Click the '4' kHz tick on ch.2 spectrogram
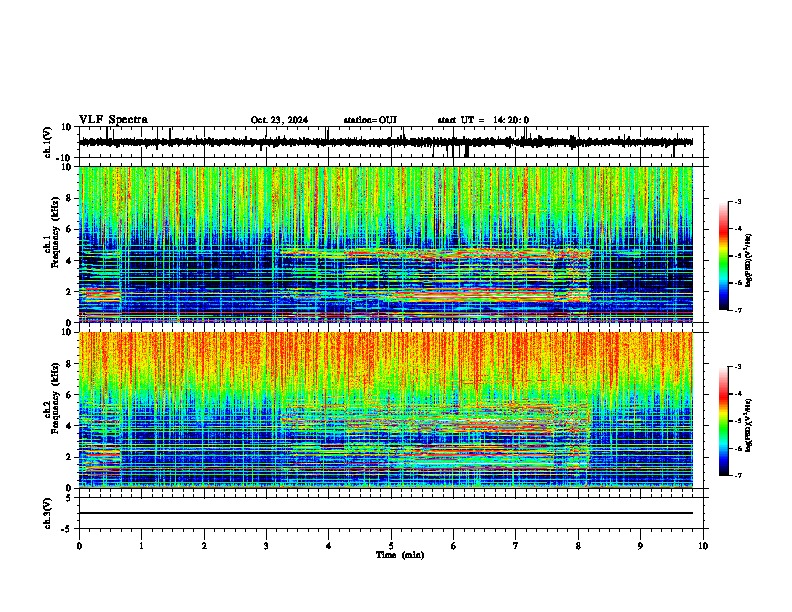This screenshot has width=792, height=612. [70, 426]
